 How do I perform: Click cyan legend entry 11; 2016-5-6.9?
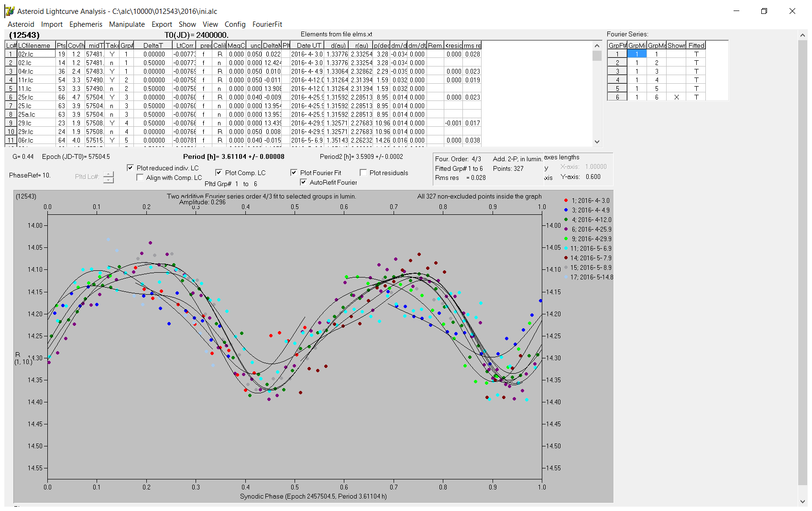(x=588, y=248)
